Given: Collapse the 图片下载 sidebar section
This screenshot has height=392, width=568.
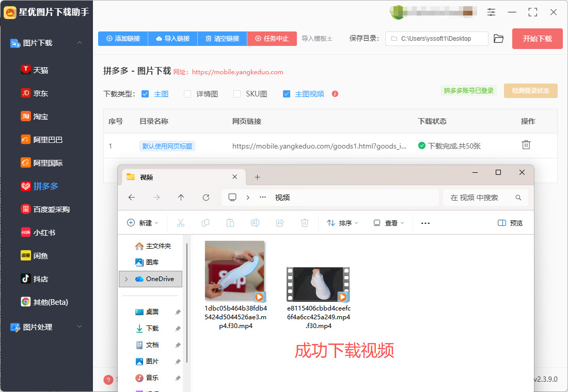Looking at the screenshot, I should tap(80, 43).
